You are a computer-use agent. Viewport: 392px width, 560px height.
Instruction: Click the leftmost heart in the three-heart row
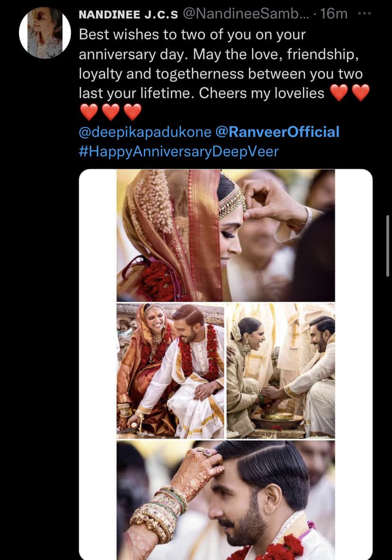click(89, 112)
